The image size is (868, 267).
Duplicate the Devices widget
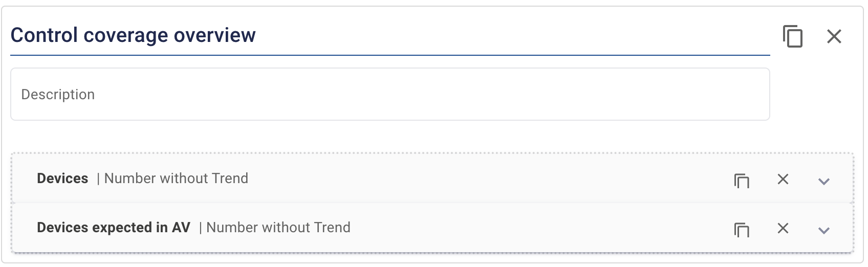(742, 180)
